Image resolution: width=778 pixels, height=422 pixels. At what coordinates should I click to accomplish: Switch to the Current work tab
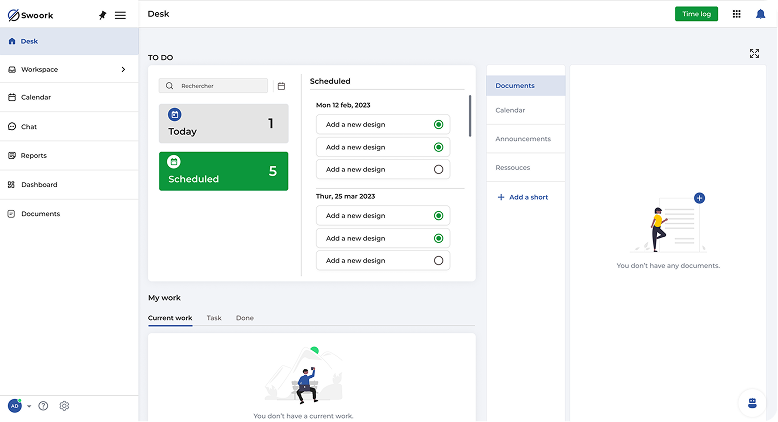170,318
